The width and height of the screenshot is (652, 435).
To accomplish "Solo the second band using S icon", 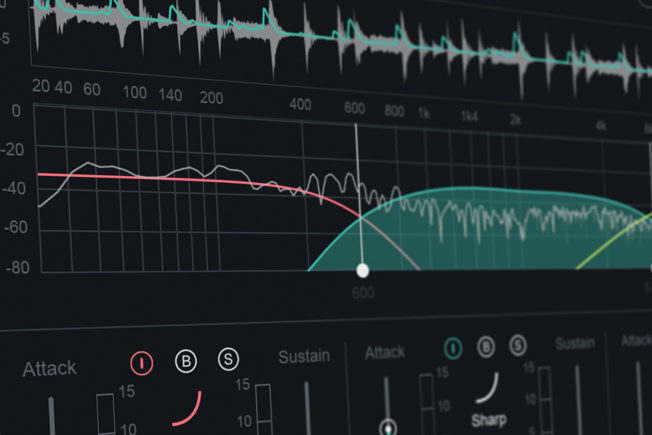I will 518,346.
